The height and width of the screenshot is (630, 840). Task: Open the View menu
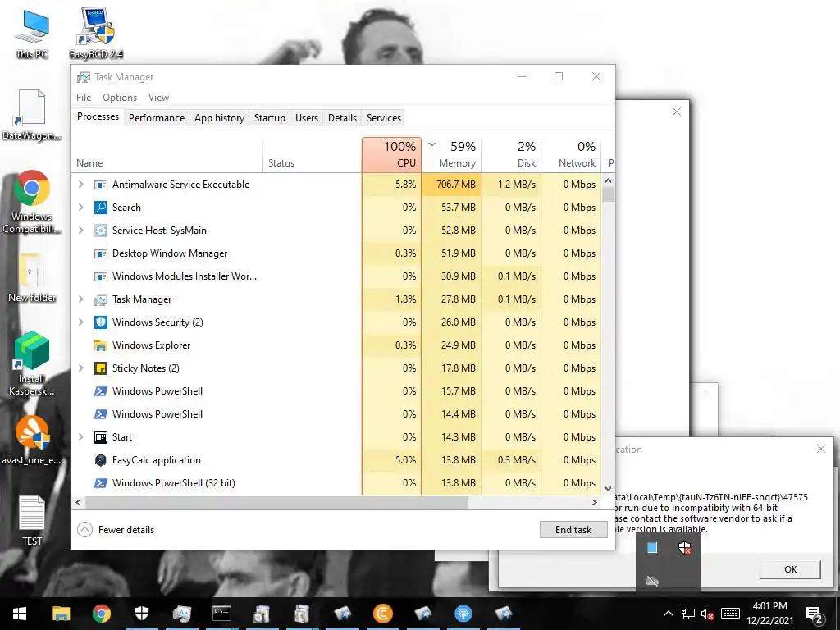click(158, 98)
